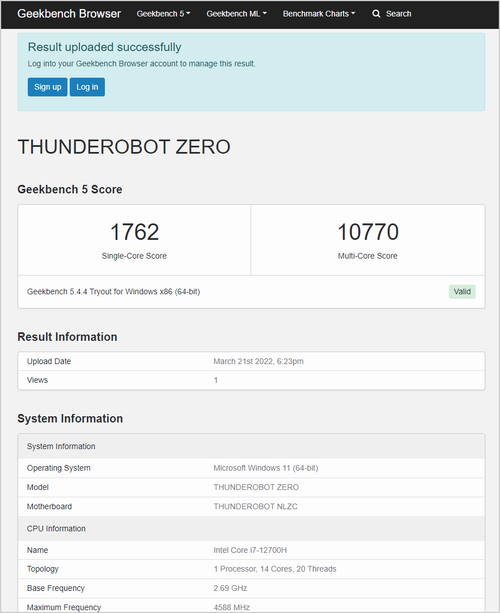Click the THUNDEROBOT ZERO page title
Screen dimensions: 500x613
[124, 147]
